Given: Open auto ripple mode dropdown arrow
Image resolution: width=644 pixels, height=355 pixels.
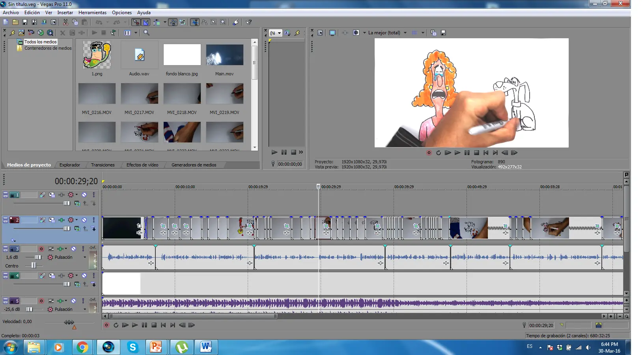Looking at the screenshot, I should pyautogui.click(x=165, y=22).
